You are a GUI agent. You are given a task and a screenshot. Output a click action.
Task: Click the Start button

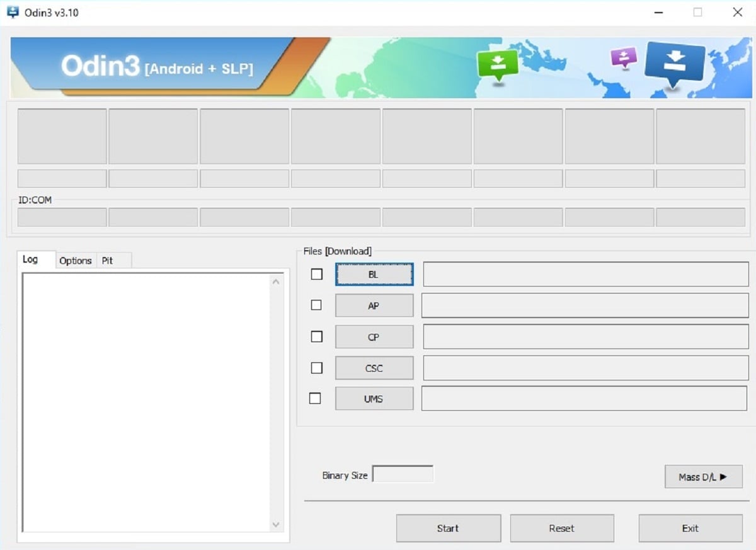[448, 528]
